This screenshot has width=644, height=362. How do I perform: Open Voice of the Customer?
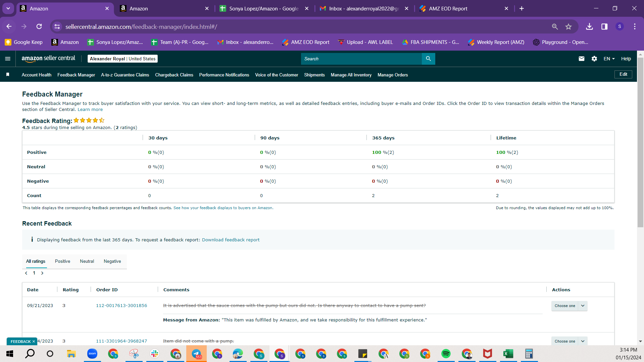pyautogui.click(x=277, y=75)
